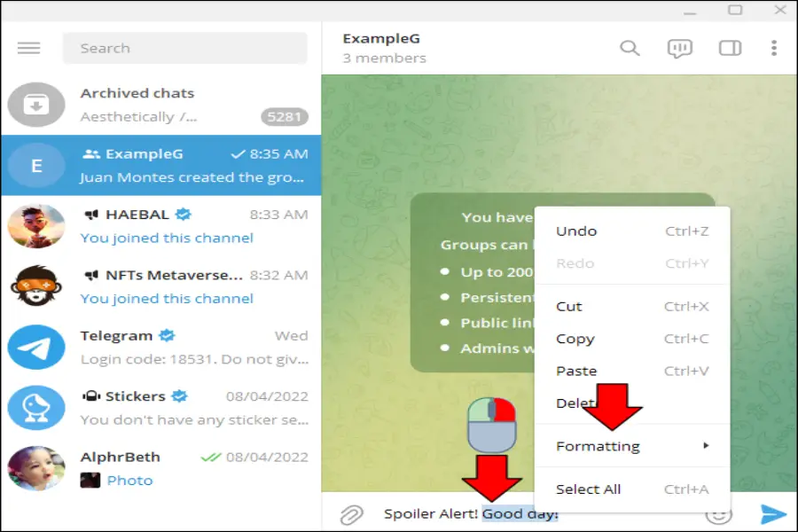
Task: Click the Search chats input field
Action: (x=184, y=48)
